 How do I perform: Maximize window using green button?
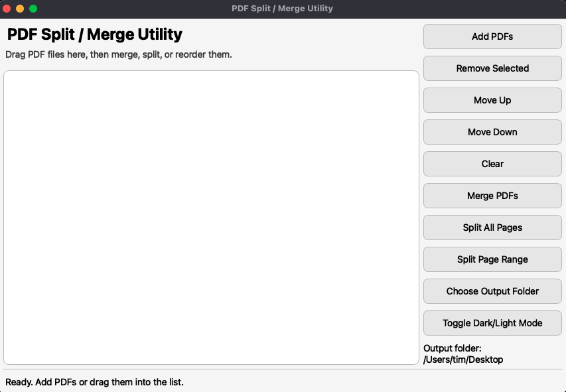[33, 9]
